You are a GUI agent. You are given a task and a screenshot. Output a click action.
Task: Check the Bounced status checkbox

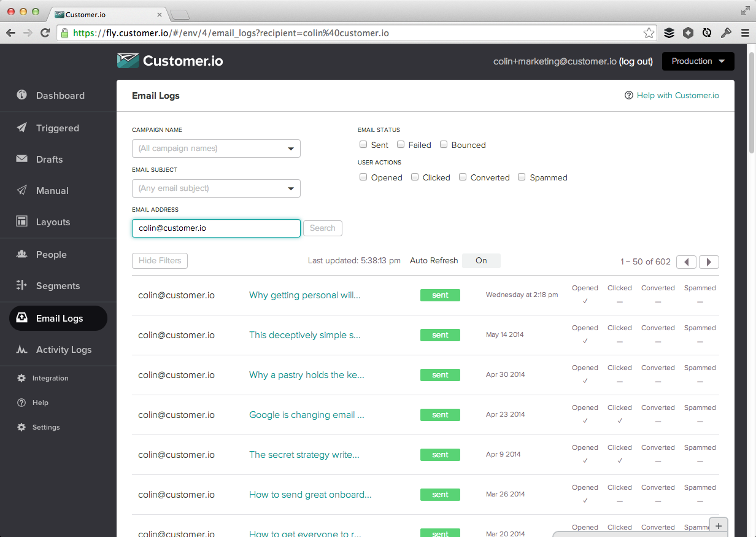pyautogui.click(x=444, y=144)
